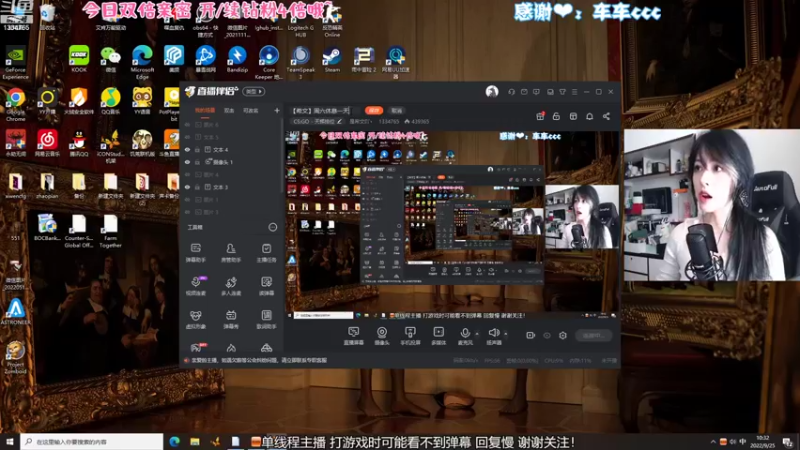Add a 多媒体 media source
800x450 pixels.
438,336
